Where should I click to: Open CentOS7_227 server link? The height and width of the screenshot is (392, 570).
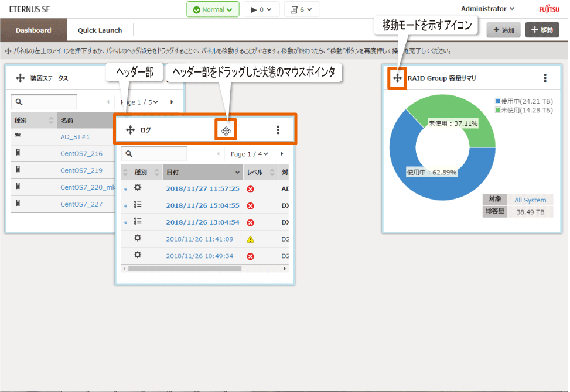pyautogui.click(x=81, y=204)
